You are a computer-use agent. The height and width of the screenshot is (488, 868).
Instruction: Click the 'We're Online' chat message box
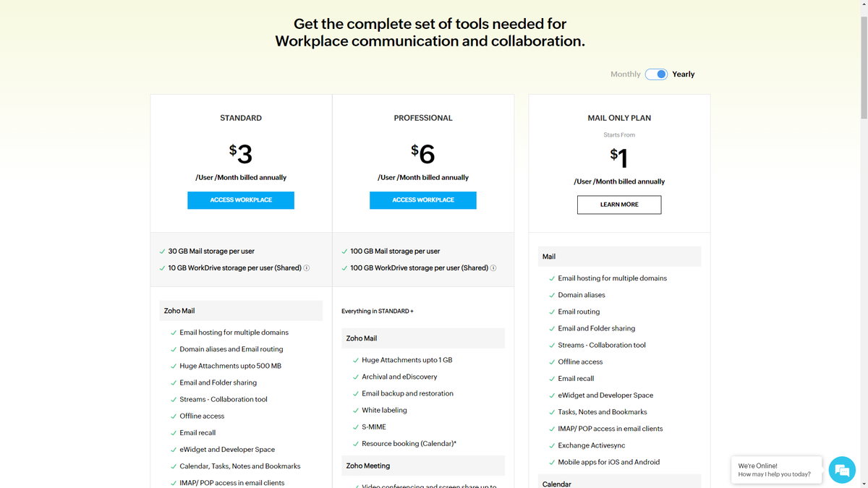776,469
